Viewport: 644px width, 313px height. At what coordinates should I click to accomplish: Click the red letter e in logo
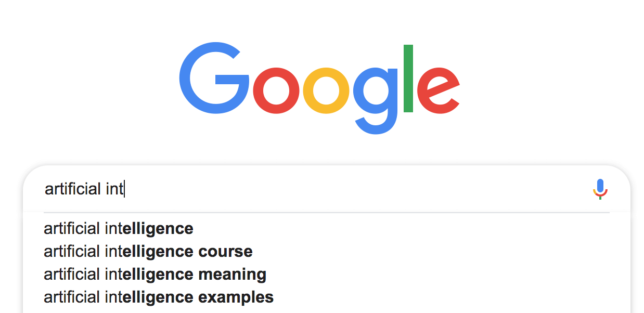coord(438,90)
